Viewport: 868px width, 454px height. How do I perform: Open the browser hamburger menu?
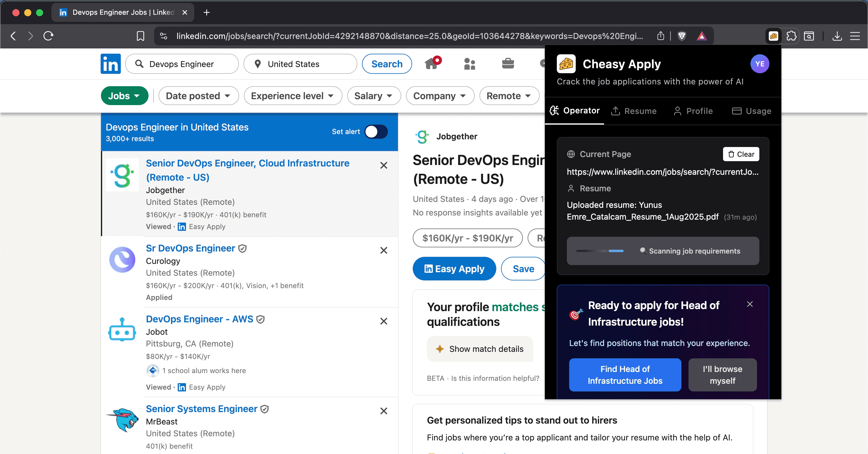pos(855,36)
